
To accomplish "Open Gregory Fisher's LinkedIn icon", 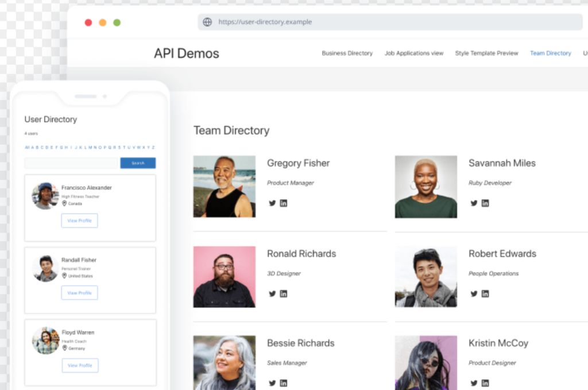I will [x=284, y=203].
